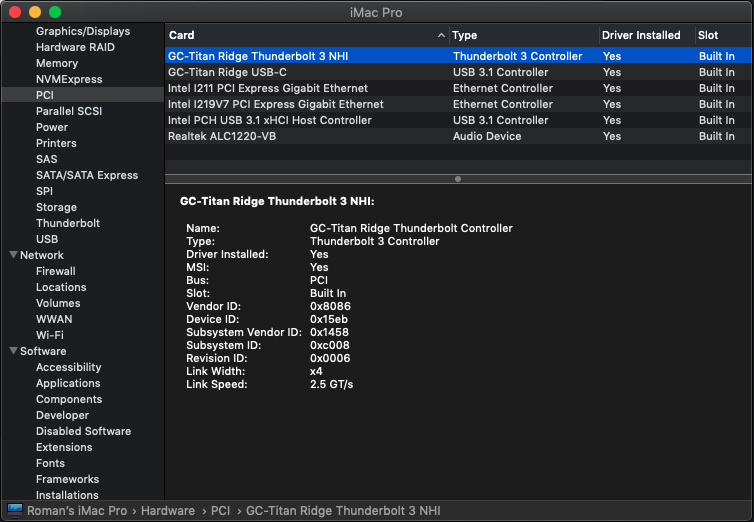754x522 pixels.
Task: Open NVMExpress in the sidebar
Action: click(69, 79)
